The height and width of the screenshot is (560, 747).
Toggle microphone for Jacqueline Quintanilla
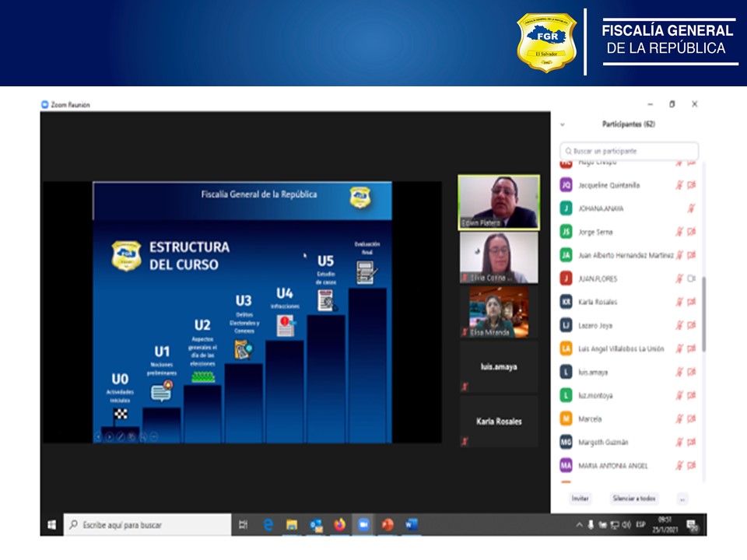point(679,185)
